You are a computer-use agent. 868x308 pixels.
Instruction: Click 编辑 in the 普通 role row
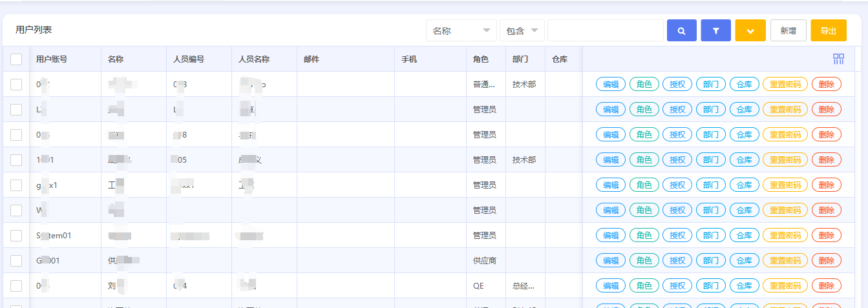pos(611,84)
